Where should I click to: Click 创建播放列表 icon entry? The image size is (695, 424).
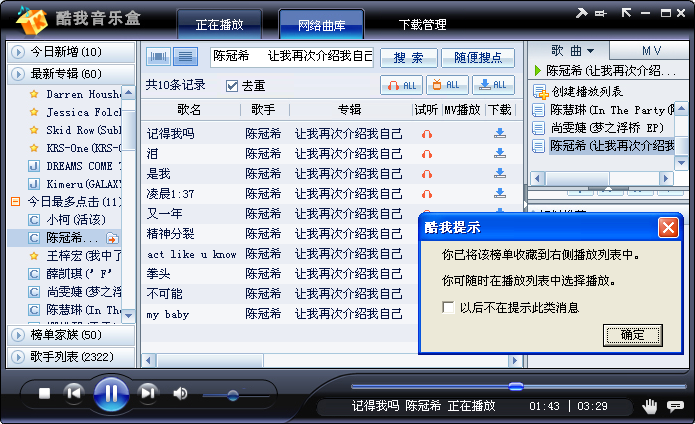[541, 92]
